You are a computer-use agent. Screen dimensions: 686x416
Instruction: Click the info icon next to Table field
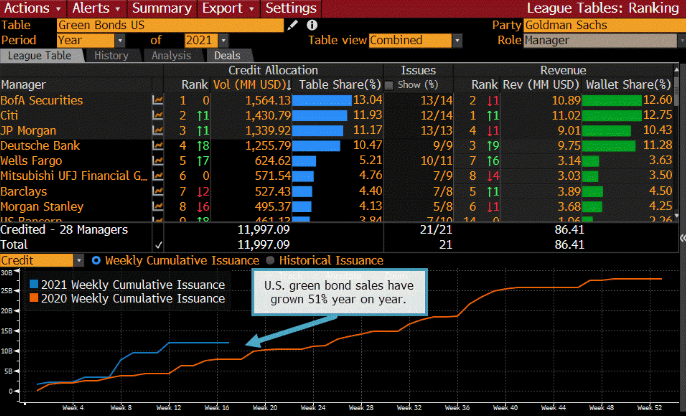[x=313, y=24]
